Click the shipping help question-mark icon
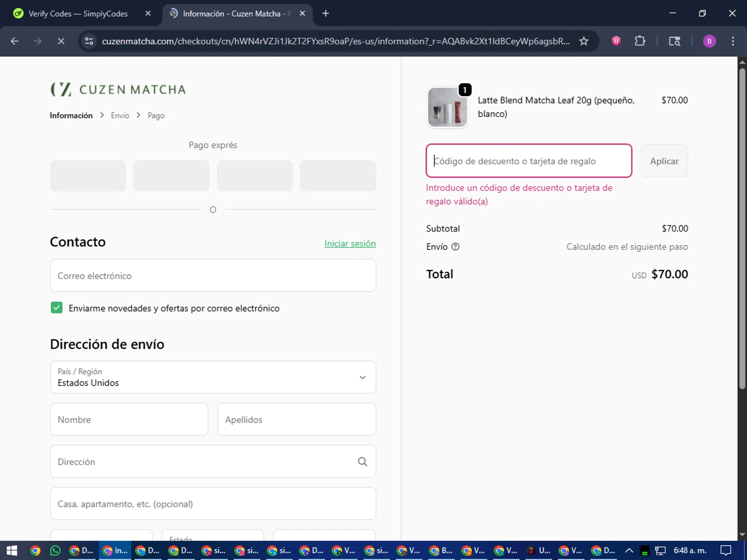 click(455, 246)
